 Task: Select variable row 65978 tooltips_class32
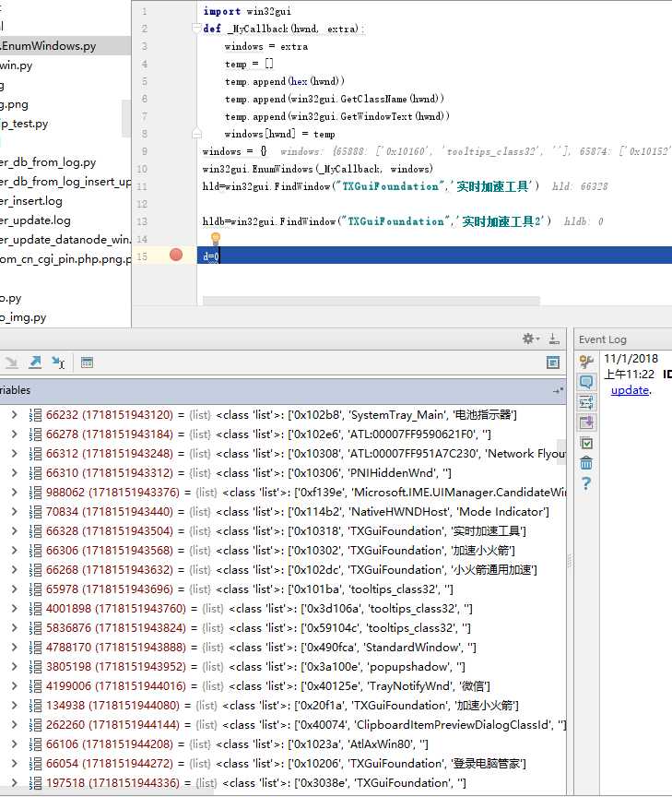(x=282, y=589)
